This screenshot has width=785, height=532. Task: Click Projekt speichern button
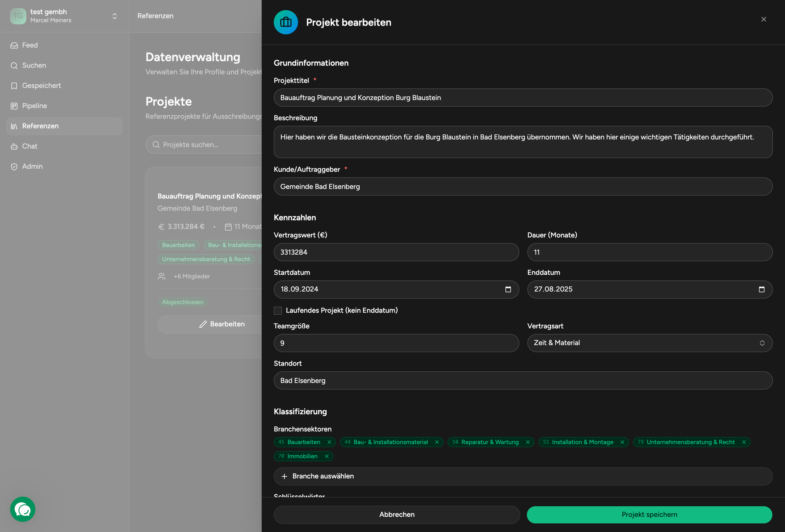coord(649,514)
